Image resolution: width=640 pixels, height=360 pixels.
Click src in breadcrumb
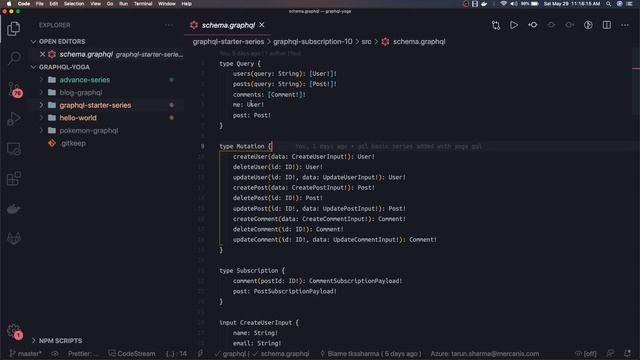pos(367,42)
